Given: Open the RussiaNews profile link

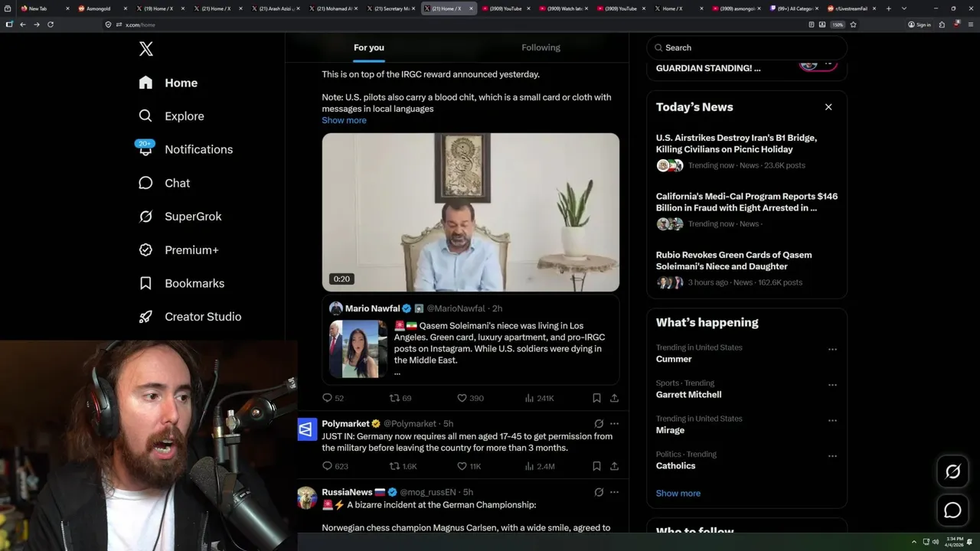Looking at the screenshot, I should (347, 492).
